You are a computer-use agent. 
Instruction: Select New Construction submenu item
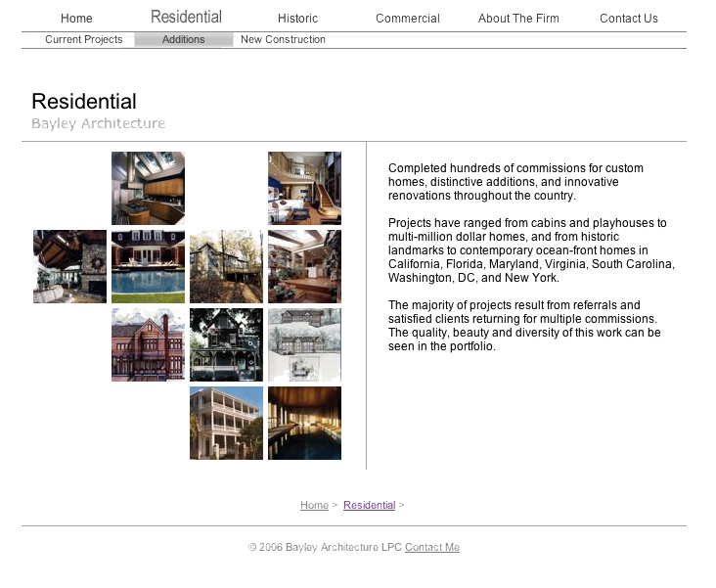(283, 40)
